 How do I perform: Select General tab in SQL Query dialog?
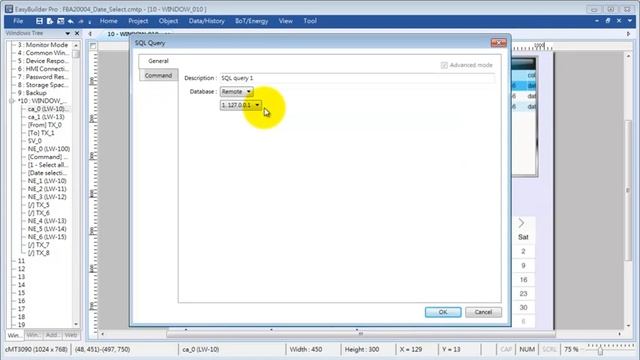pos(158,61)
